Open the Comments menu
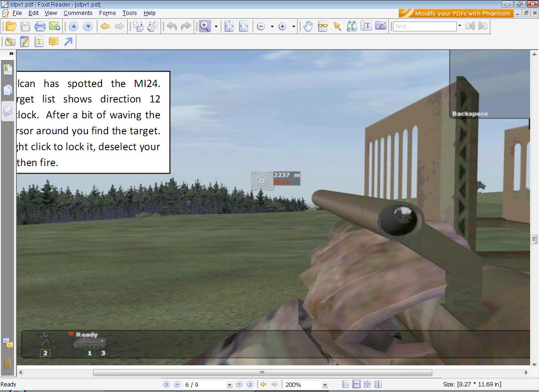539x392 pixels. point(78,13)
